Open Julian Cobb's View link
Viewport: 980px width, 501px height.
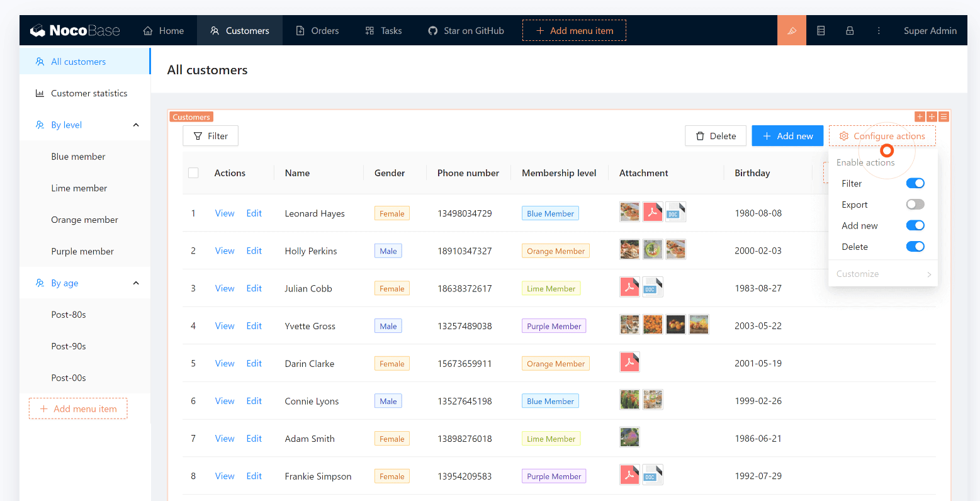click(x=224, y=288)
